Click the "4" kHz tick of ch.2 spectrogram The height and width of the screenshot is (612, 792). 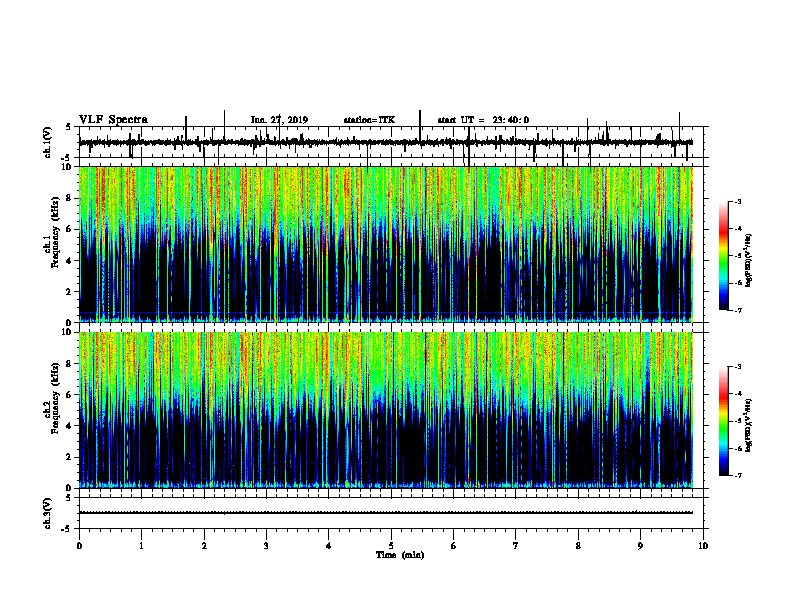click(70, 426)
